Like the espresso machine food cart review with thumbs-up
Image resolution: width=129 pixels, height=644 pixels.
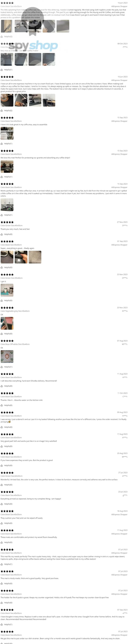[2, 111]
